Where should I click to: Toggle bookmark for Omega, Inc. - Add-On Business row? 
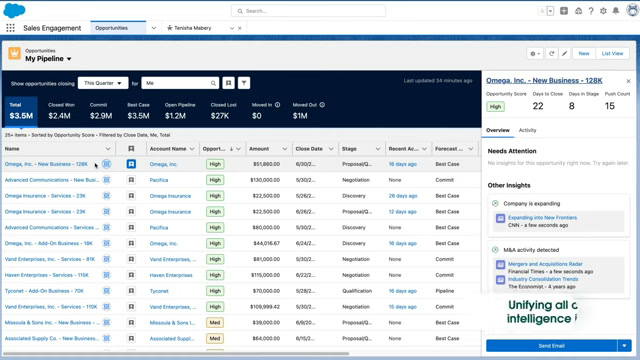(131, 243)
